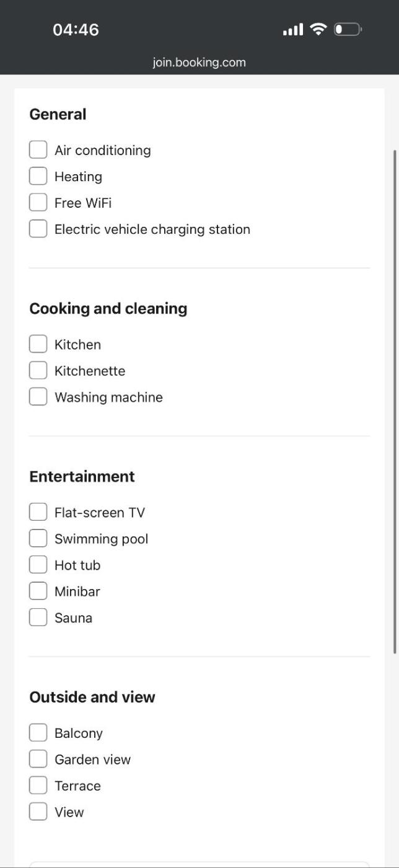Select the Minibar checkbox
Screen dimensions: 399x868
pyautogui.click(x=38, y=591)
